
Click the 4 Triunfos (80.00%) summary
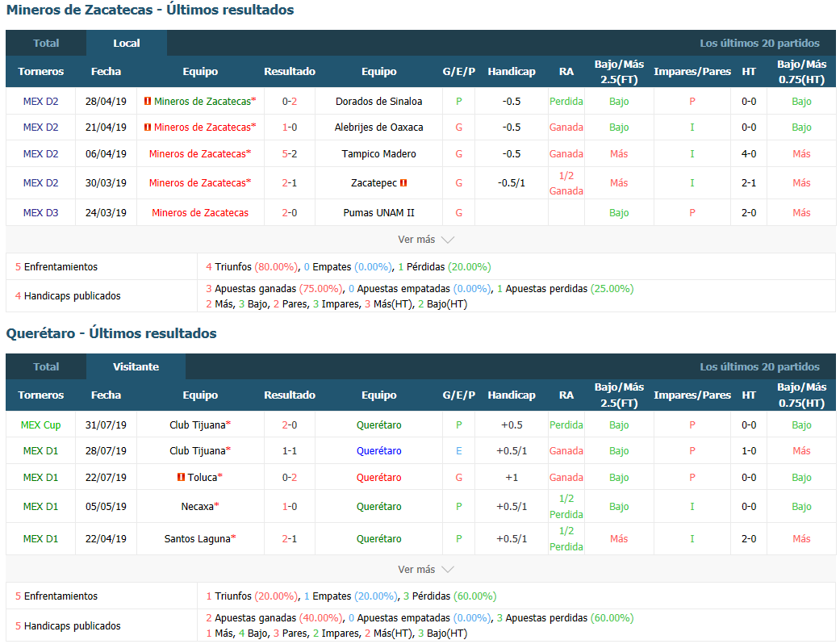(x=252, y=267)
